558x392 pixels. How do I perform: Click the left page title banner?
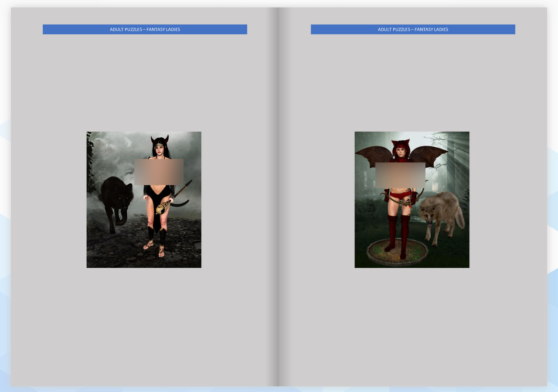(145, 29)
